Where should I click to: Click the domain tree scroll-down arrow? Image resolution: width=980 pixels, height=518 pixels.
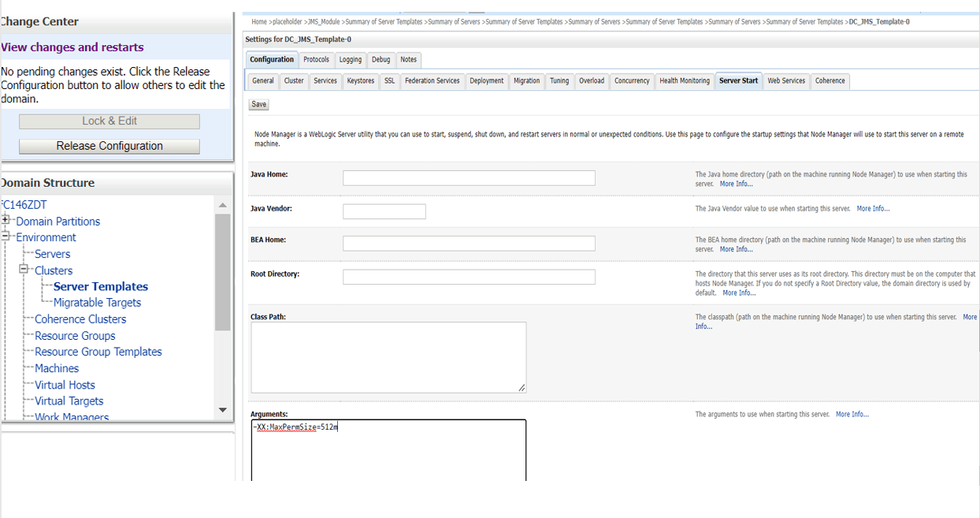(222, 410)
